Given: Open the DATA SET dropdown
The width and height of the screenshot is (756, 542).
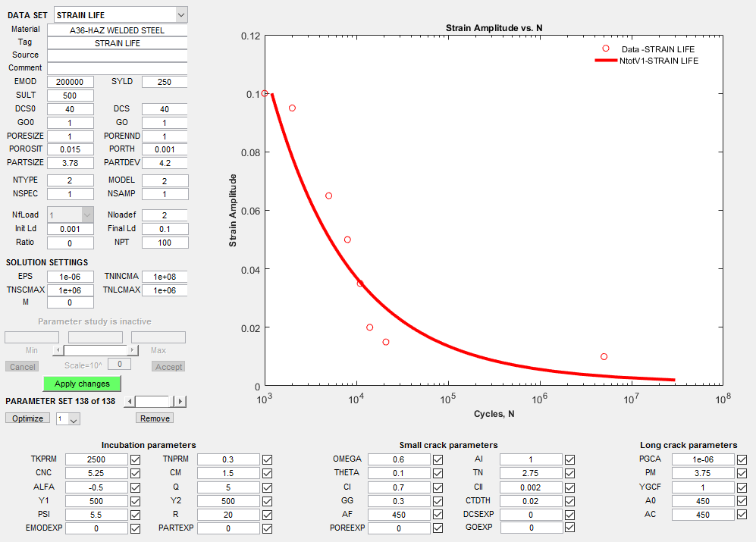Looking at the screenshot, I should (x=180, y=14).
